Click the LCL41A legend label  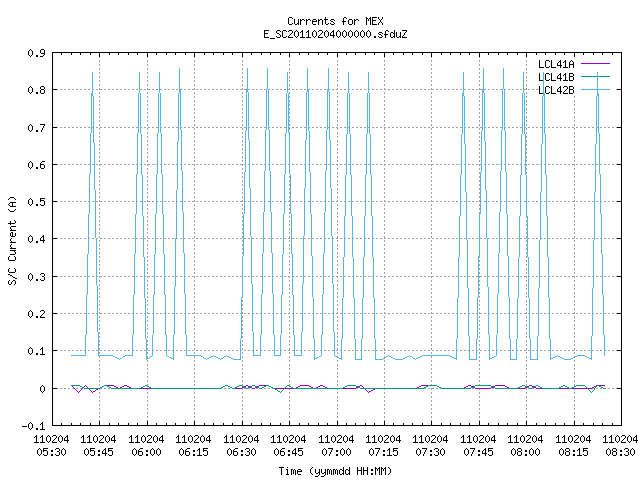[x=556, y=64]
